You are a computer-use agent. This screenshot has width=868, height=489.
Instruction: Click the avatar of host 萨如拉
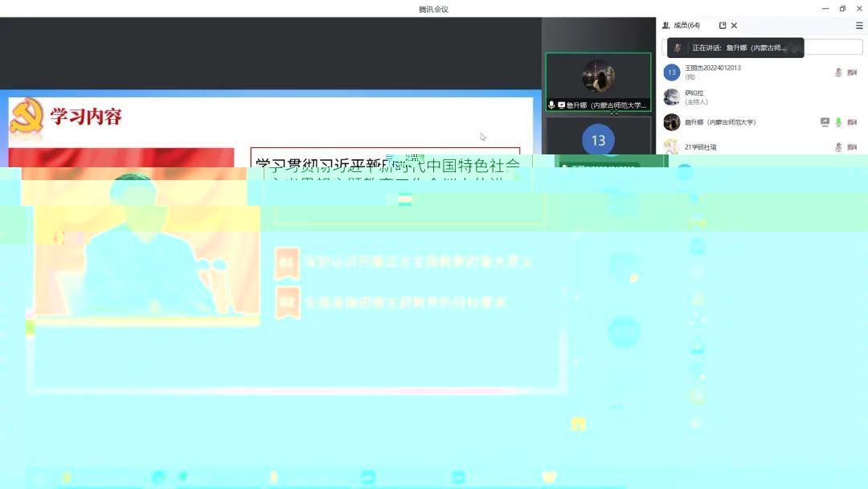pyautogui.click(x=671, y=97)
